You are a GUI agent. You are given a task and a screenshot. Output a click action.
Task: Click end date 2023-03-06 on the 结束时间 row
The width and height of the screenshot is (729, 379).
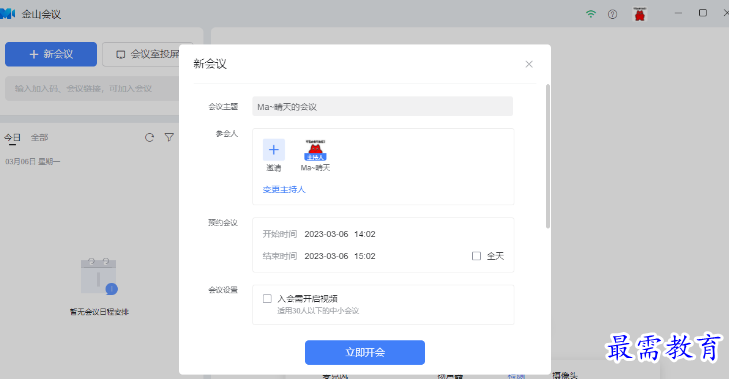(326, 256)
